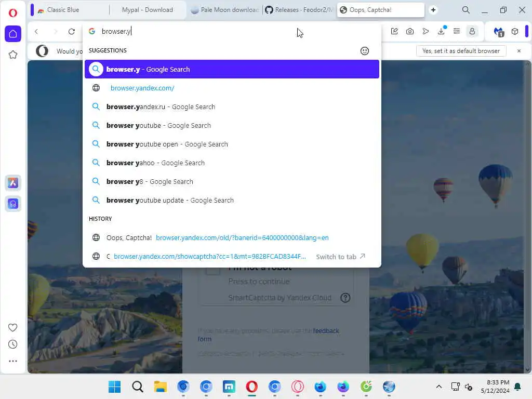Switch to the Mypal - Download tab
Screen dimensions: 532x399
(148, 10)
